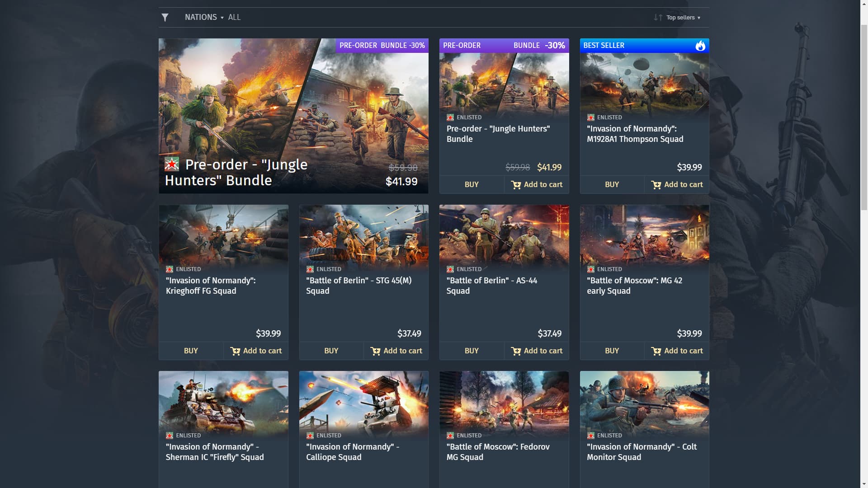This screenshot has width=868, height=488.
Task: Expand the Nations dropdown filter
Action: 204,17
